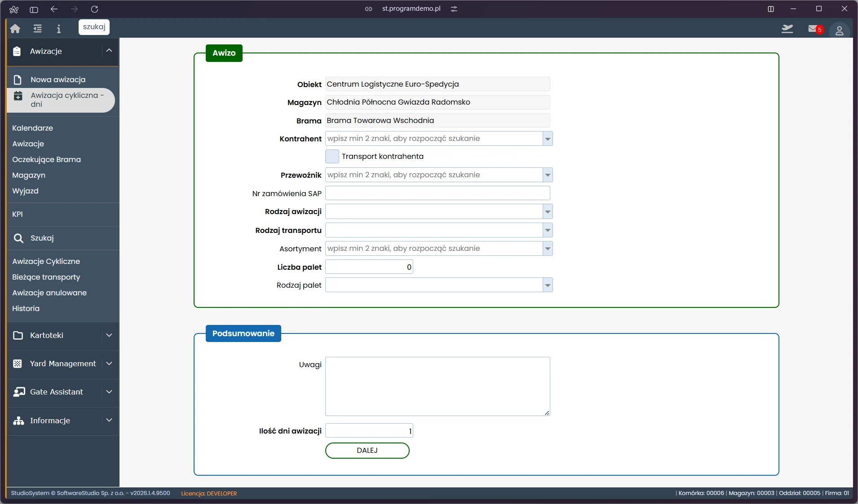Click the Szukaj magnifier icon

(18, 238)
